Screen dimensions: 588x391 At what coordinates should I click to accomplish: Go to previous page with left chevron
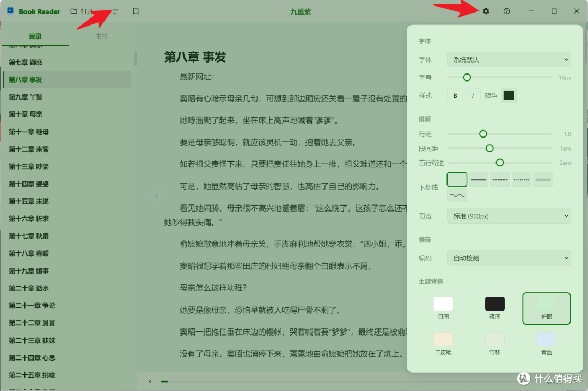(157, 195)
